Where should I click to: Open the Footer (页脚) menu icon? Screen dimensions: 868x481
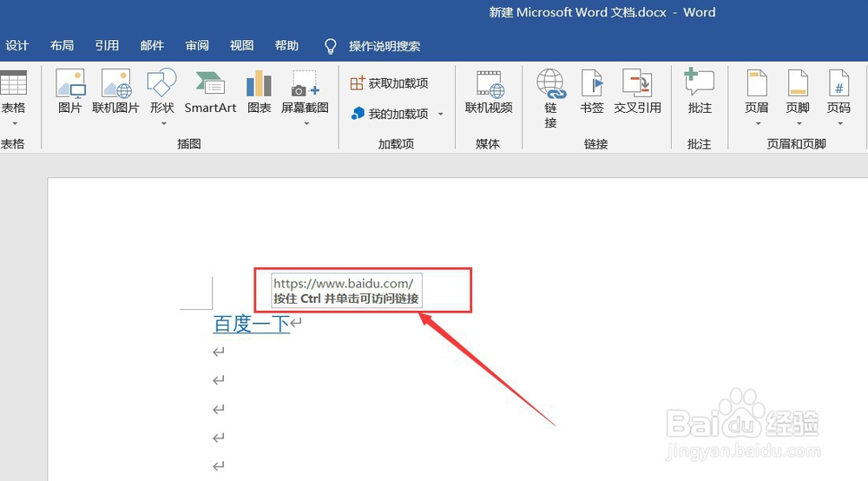(x=798, y=84)
